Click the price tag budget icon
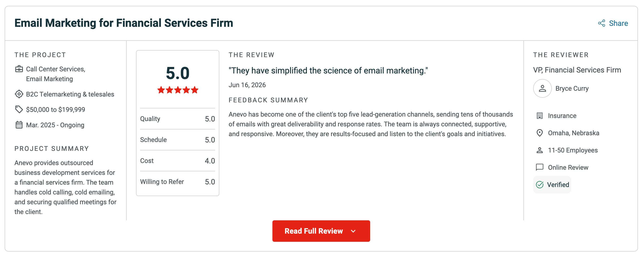Image resolution: width=644 pixels, height=256 pixels. (x=19, y=109)
